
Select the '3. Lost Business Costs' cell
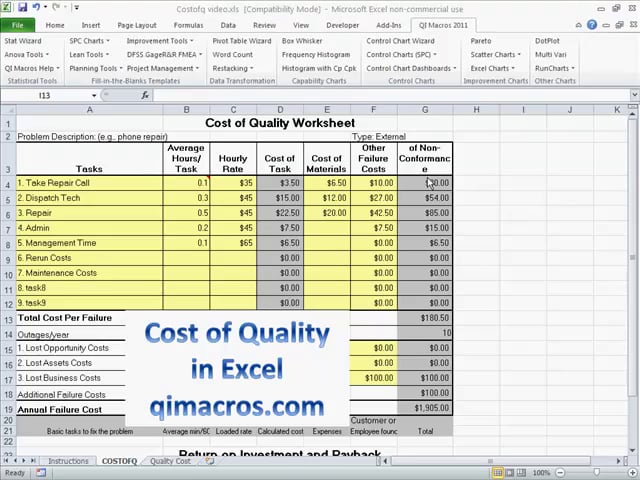pos(71,378)
